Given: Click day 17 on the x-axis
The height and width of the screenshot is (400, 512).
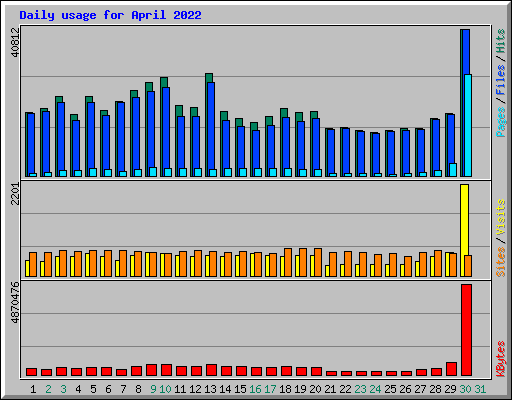Looking at the screenshot, I should pos(270,389).
